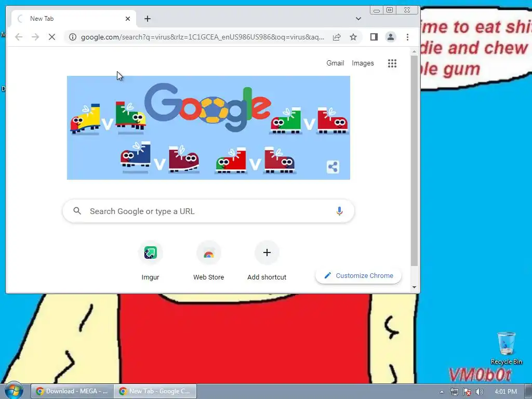Click the Google soccer doodle

[x=208, y=128]
